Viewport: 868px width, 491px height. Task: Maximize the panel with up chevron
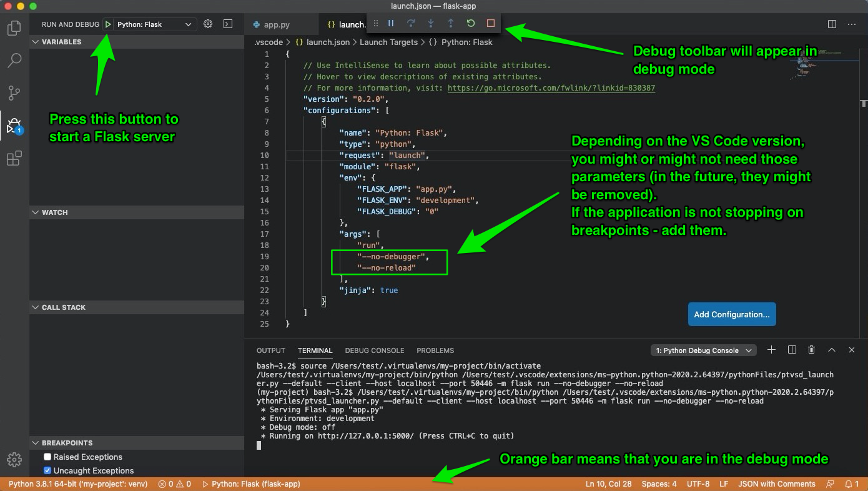(832, 350)
